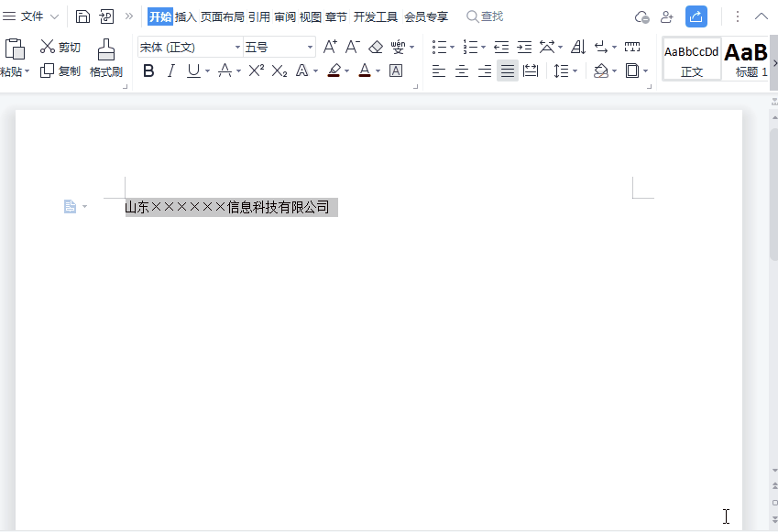Toggle Underline formatting

point(193,71)
